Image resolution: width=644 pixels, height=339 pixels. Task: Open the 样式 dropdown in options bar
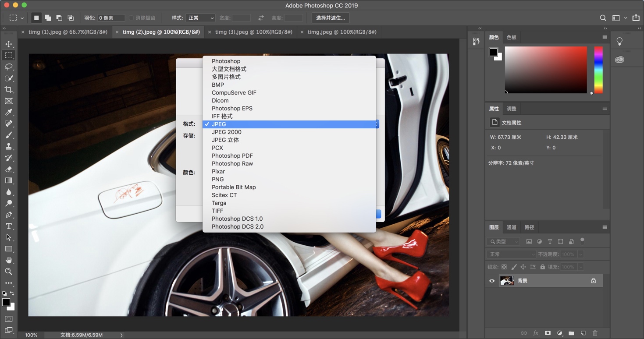click(x=200, y=18)
